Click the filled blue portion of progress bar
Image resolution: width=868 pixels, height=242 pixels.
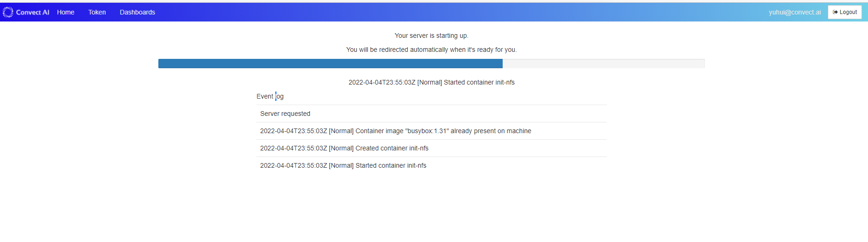[330, 64]
